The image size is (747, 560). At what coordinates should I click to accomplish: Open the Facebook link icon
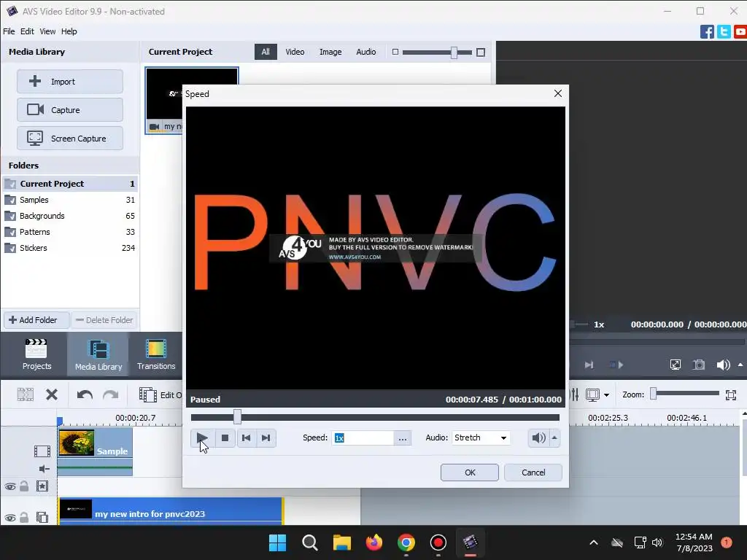click(x=707, y=32)
